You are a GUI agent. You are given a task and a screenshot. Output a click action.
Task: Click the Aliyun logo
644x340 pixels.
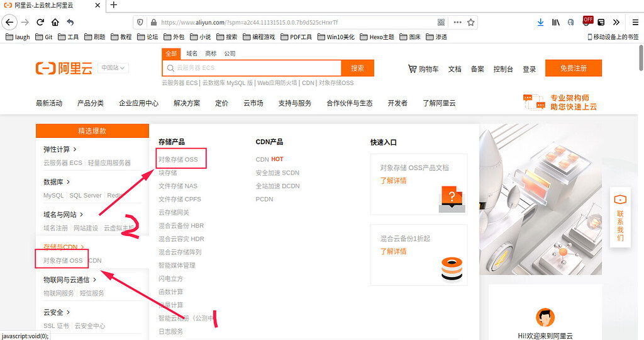pos(64,68)
